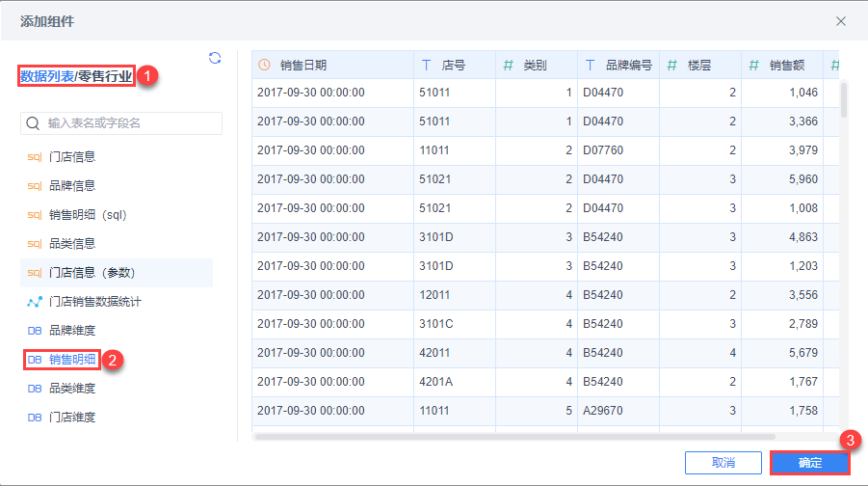Click the number icon beside 楼层 header
The image size is (868, 486).
[x=672, y=66]
